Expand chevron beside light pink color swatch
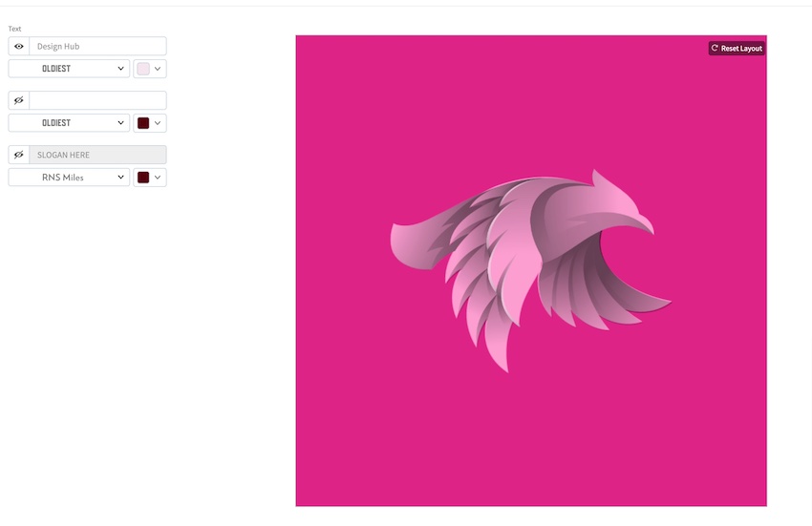Viewport: 812px width, 526px height. (158, 69)
